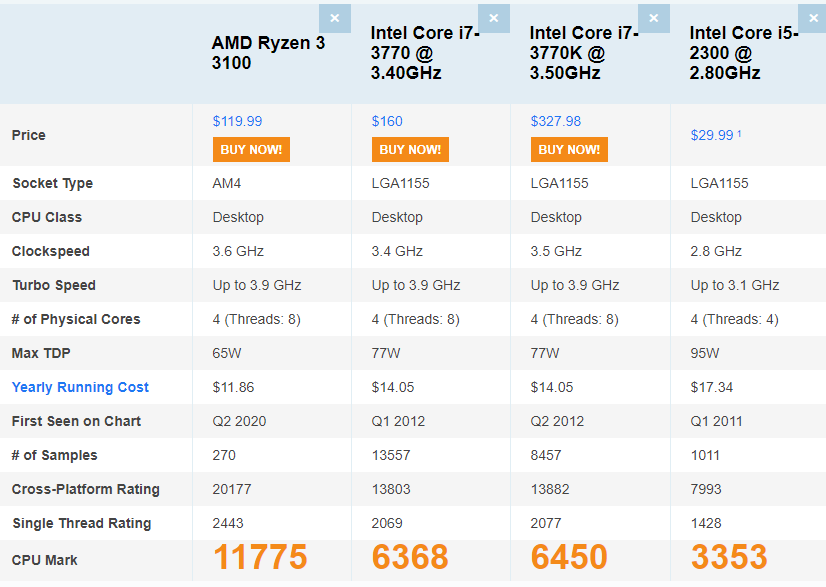Viewport: 826px width, 587px height.
Task: Open the $119.99 price link
Action: point(237,121)
